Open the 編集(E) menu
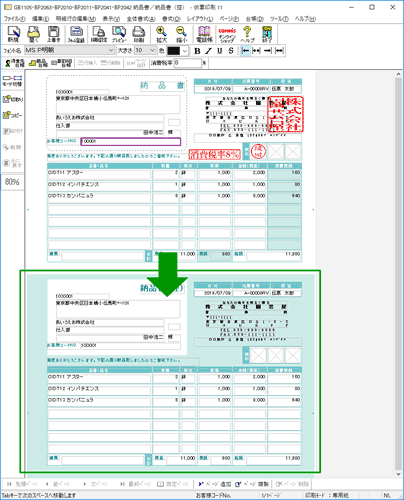The image size is (404, 500). click(x=40, y=19)
